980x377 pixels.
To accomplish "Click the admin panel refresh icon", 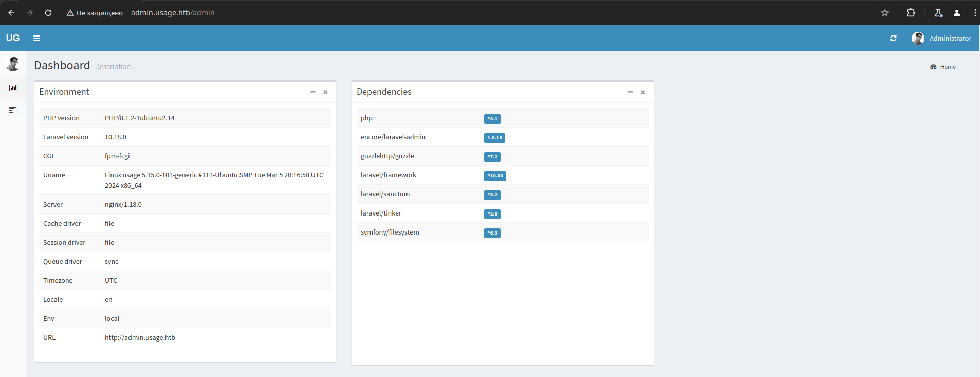I will (893, 38).
